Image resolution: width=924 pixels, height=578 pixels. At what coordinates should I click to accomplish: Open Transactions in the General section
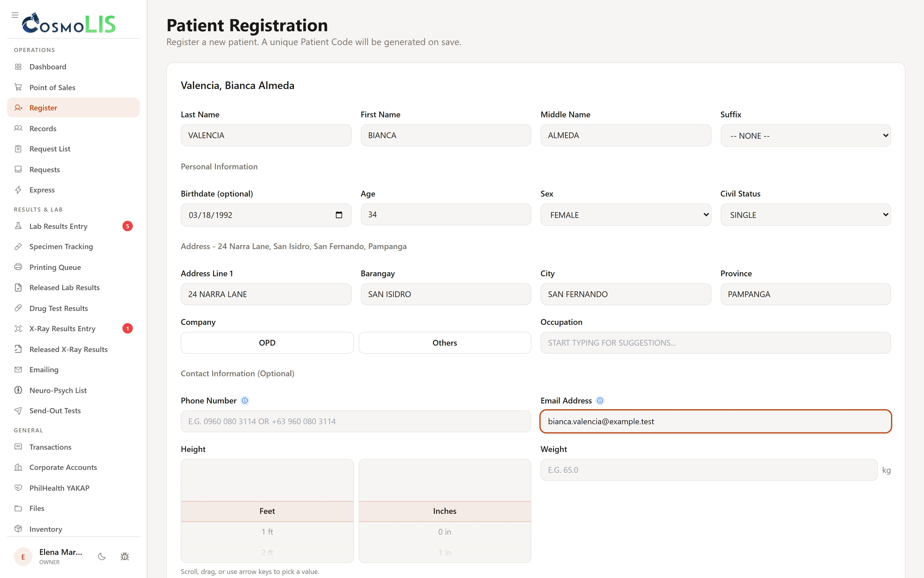tap(73, 447)
